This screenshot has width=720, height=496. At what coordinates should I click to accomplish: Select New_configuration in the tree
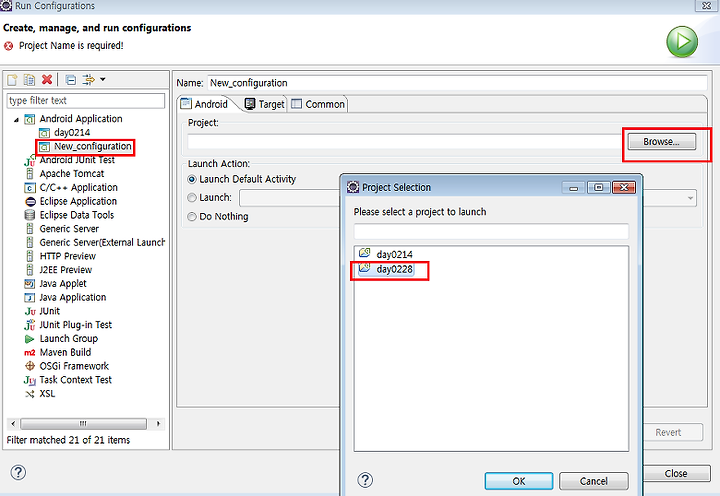pos(92,147)
